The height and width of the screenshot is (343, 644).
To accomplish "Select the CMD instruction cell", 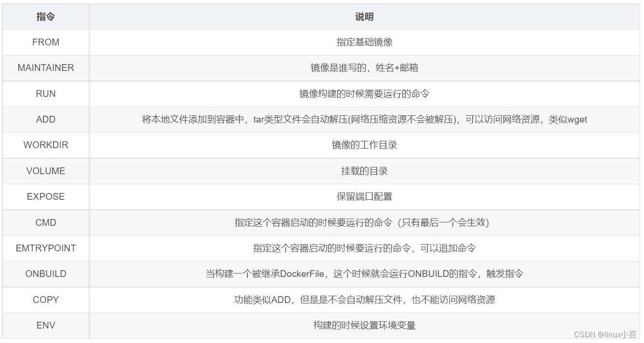I will [46, 222].
